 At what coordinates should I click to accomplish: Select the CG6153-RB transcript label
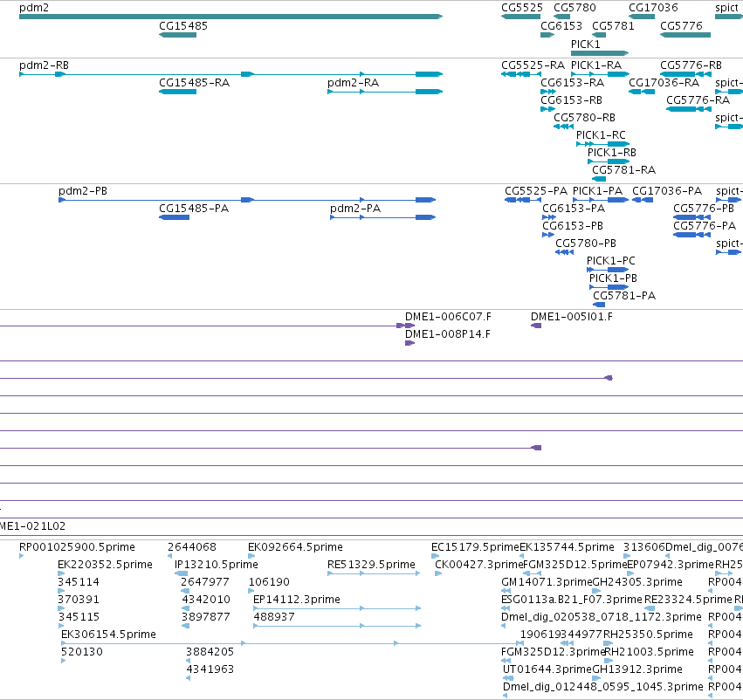[x=571, y=100]
